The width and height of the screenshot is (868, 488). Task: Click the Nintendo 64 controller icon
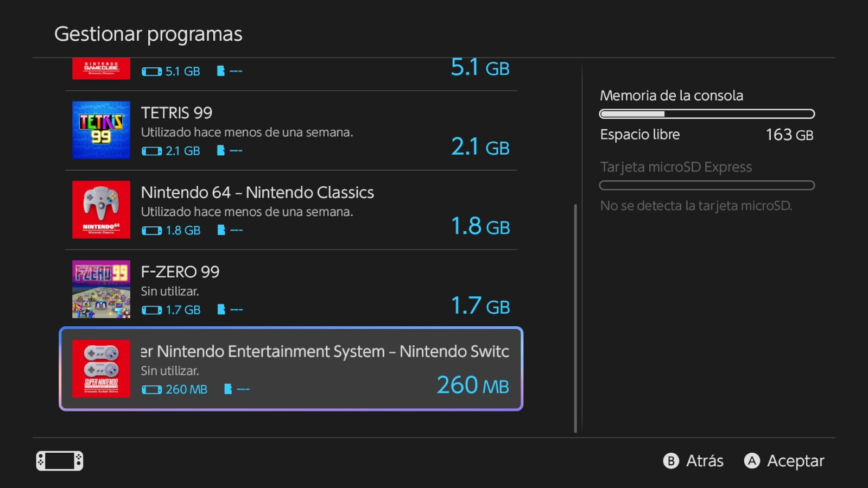[x=101, y=210]
